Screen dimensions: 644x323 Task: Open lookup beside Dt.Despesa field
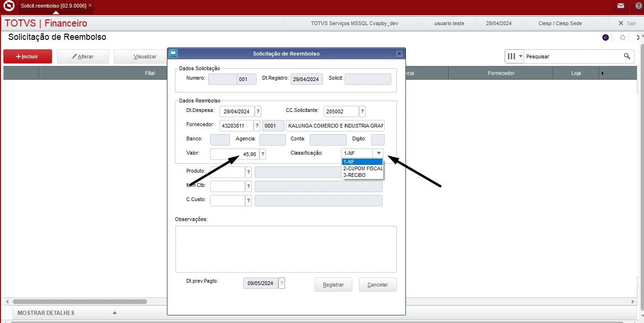pos(258,111)
